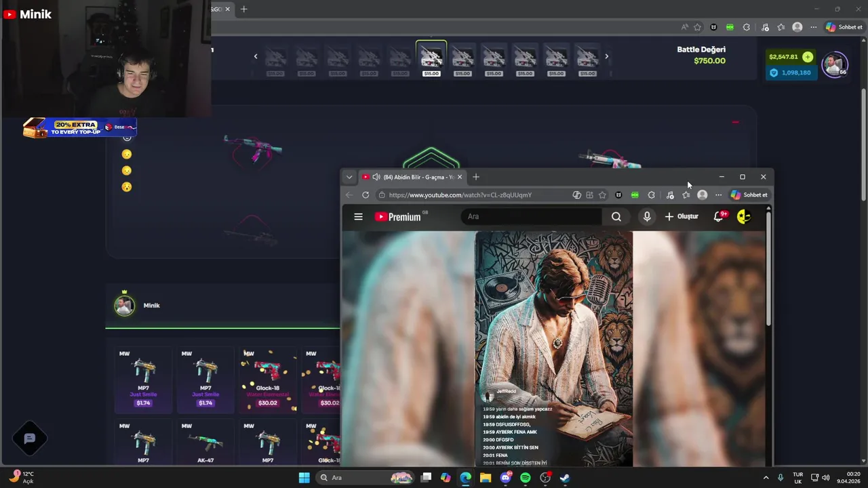
Task: Open YouTube notifications bell
Action: [719, 217]
